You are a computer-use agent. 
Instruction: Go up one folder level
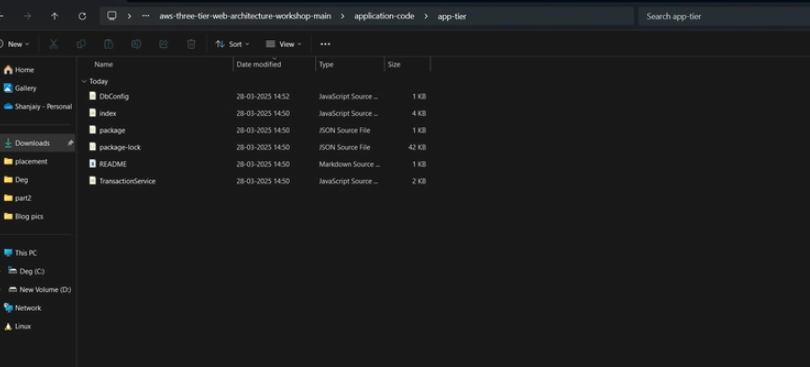55,16
